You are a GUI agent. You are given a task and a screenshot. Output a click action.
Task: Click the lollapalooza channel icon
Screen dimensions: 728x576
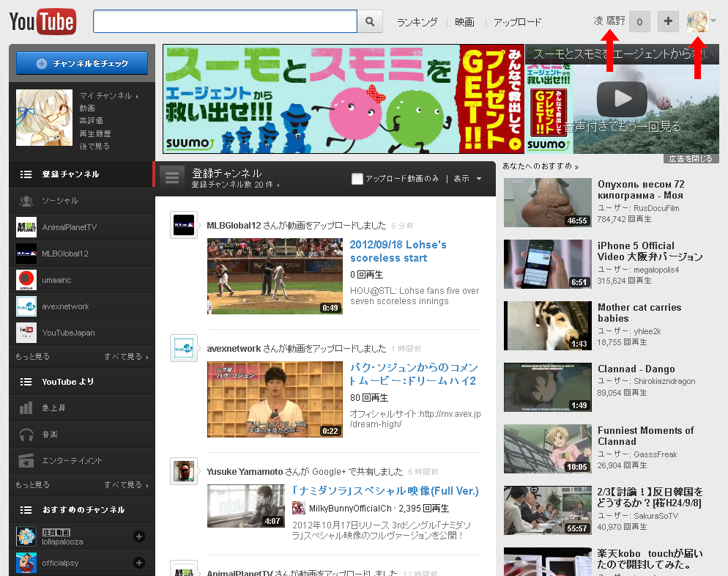click(x=26, y=536)
